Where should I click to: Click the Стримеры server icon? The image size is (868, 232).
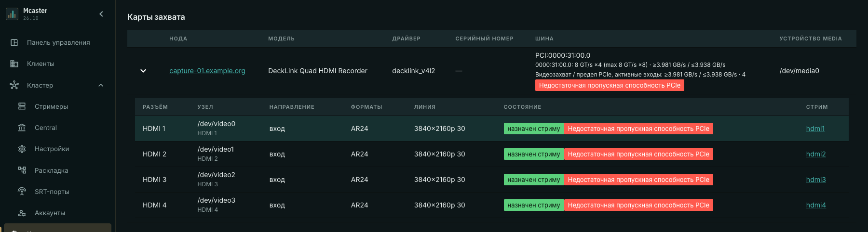pos(22,106)
